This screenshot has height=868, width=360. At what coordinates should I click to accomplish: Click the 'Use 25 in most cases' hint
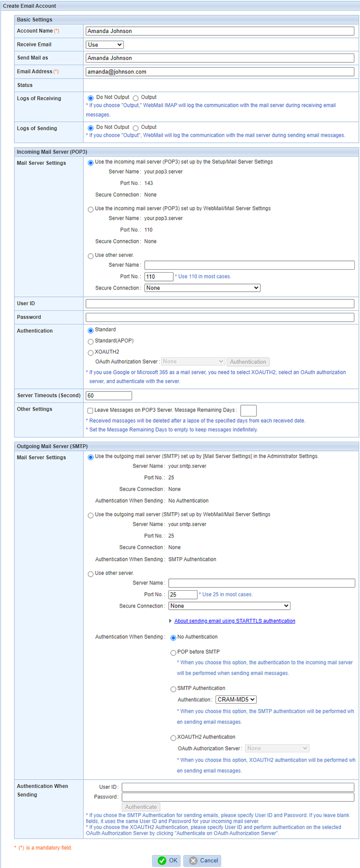pos(226,595)
